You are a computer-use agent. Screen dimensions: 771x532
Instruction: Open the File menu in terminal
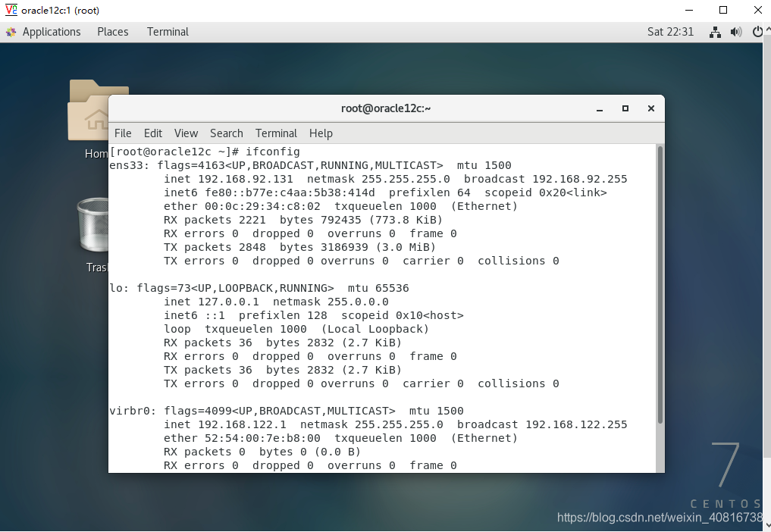[123, 133]
